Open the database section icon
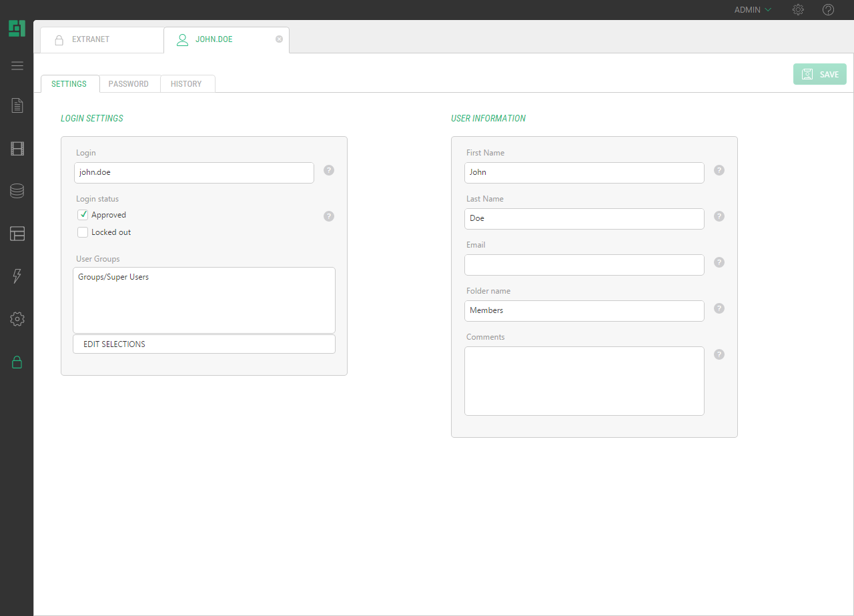This screenshot has width=854, height=616. (x=17, y=191)
